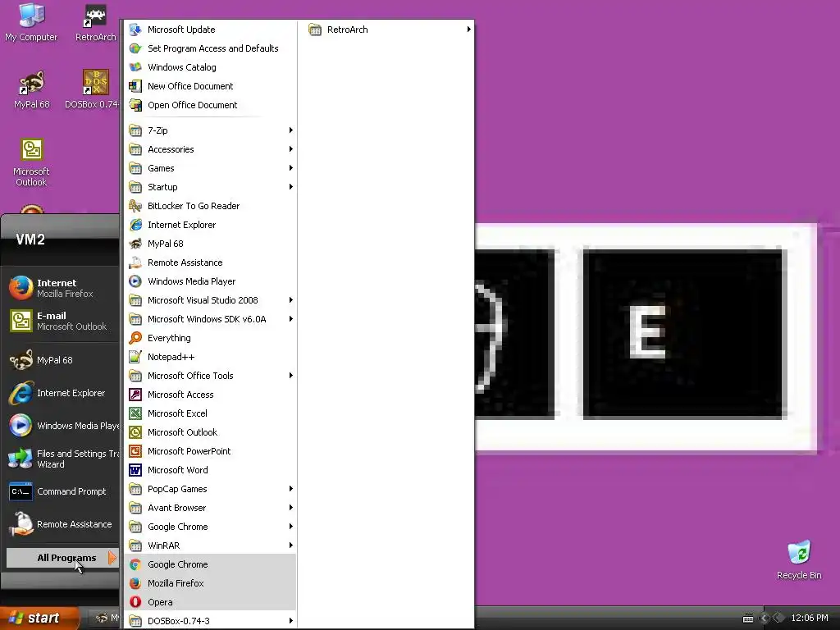Open DOSBox 0.74 desktop shortcut
Image resolution: width=840 pixels, height=630 pixels.
point(92,89)
